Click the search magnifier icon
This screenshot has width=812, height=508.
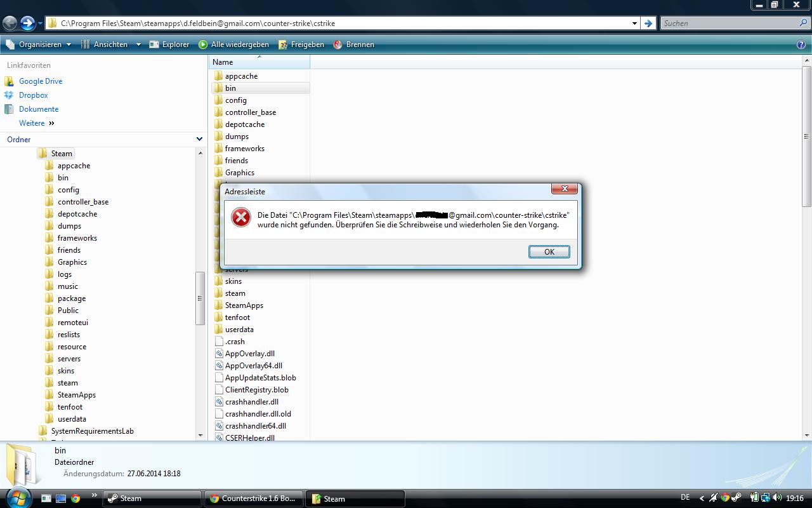[804, 23]
